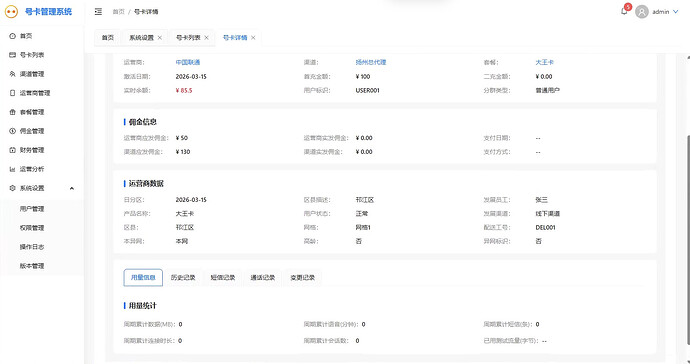690x364 pixels.
Task: Click the orange app logo icon
Action: [11, 11]
